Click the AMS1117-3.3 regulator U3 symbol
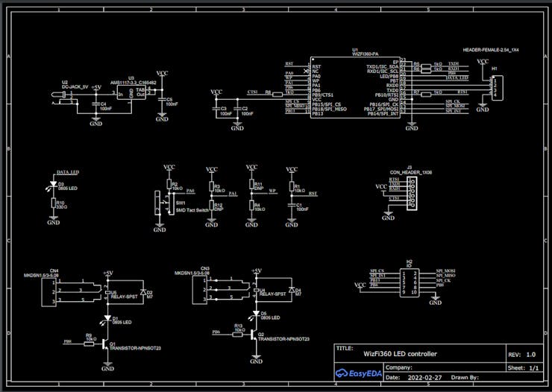Image resolution: width=552 pixels, height=392 pixels. tap(131, 93)
